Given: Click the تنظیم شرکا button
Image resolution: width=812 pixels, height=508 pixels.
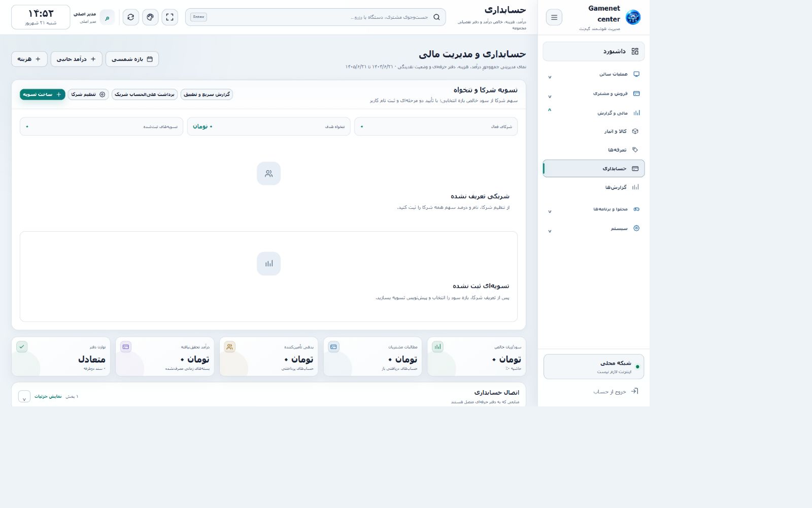Looking at the screenshot, I should click(88, 94).
